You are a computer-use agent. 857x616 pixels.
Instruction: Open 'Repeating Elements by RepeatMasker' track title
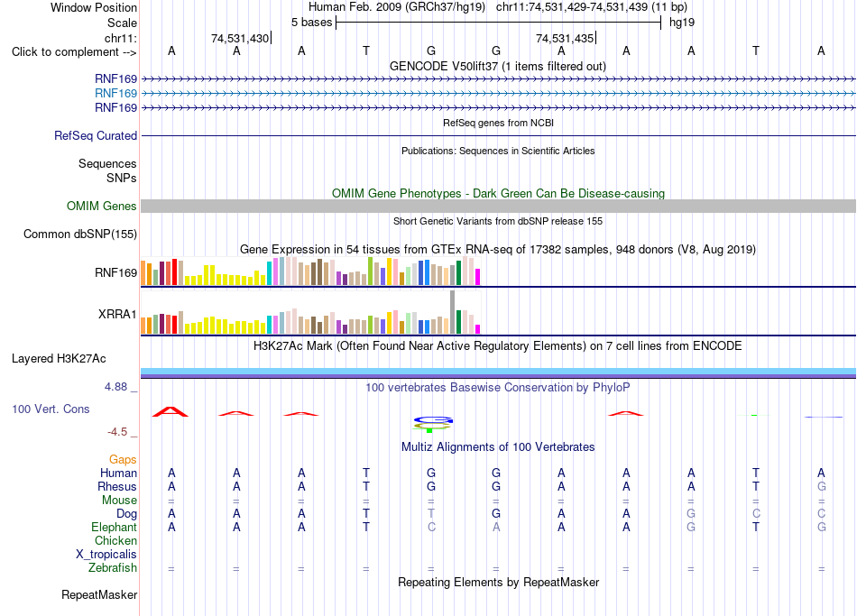pyautogui.click(x=498, y=583)
